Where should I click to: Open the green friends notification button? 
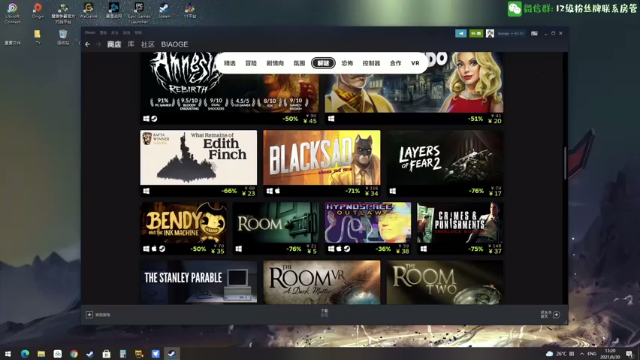click(x=476, y=33)
